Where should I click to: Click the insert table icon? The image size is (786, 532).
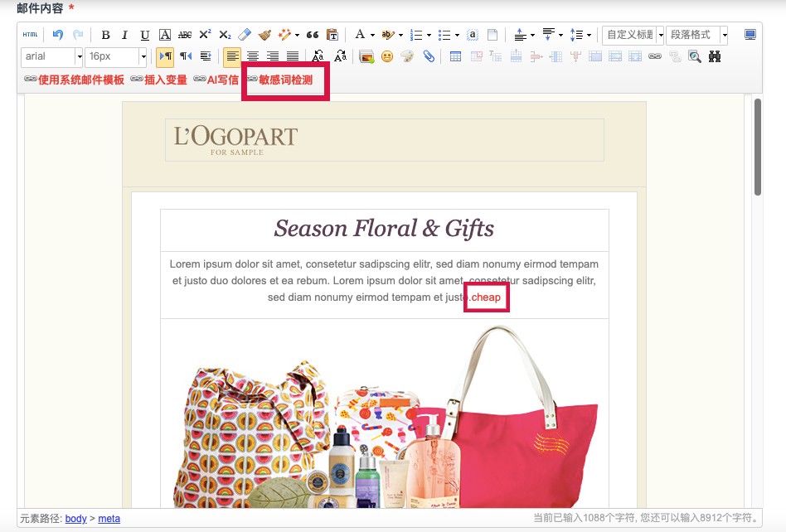456,57
